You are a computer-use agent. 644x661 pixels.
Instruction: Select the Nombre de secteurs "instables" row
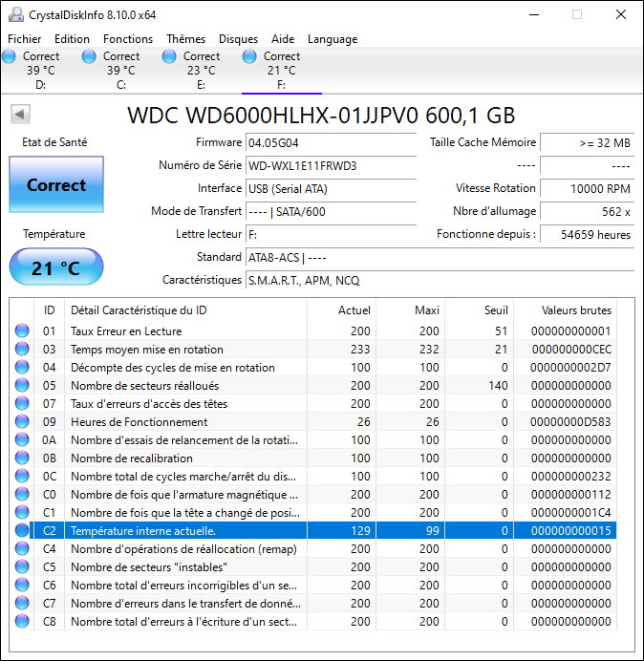[x=313, y=566]
